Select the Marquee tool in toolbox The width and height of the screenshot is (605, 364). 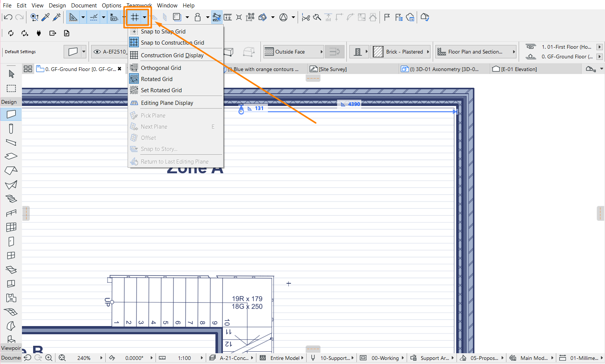(x=11, y=88)
